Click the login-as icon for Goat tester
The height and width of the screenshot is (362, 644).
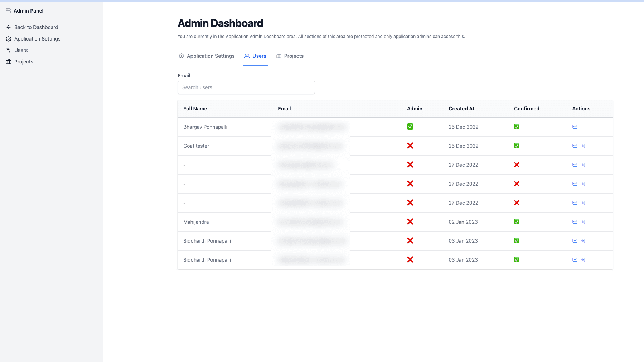pos(583,146)
